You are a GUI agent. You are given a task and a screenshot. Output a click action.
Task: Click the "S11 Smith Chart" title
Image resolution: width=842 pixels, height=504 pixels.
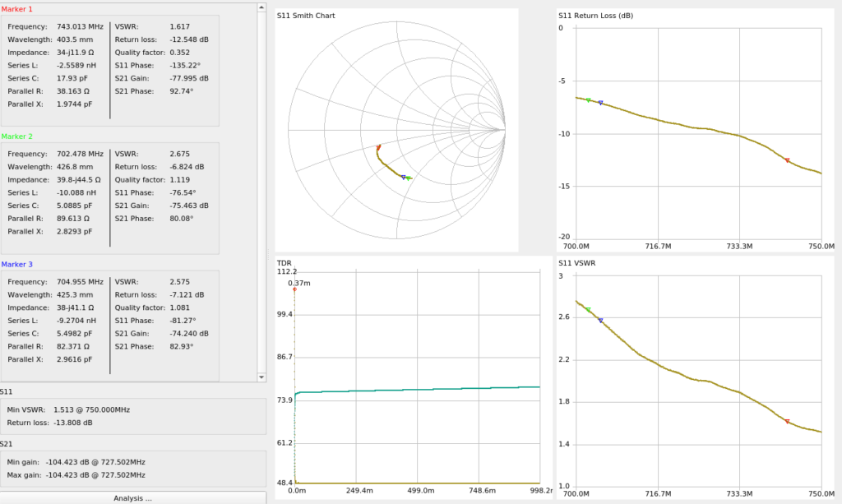coord(306,16)
